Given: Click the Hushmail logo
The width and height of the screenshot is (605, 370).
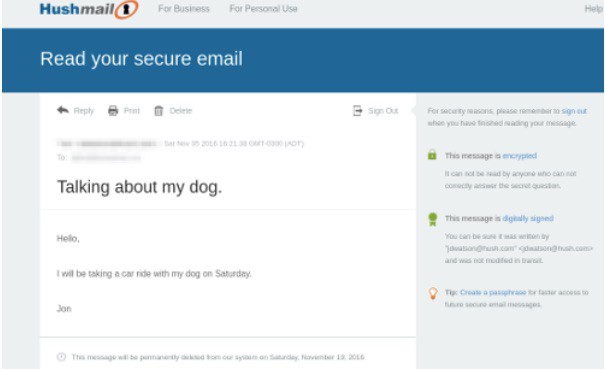Looking at the screenshot, I should coord(89,9).
